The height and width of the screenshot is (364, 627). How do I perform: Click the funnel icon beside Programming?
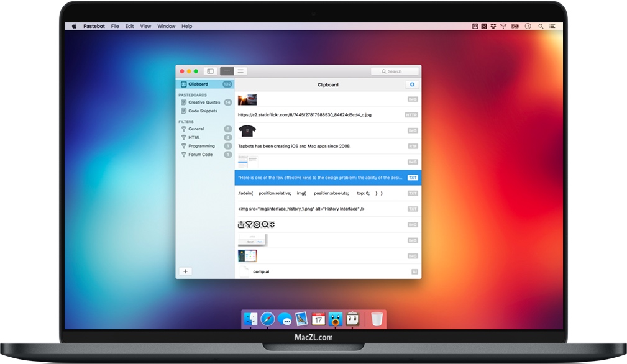[183, 146]
